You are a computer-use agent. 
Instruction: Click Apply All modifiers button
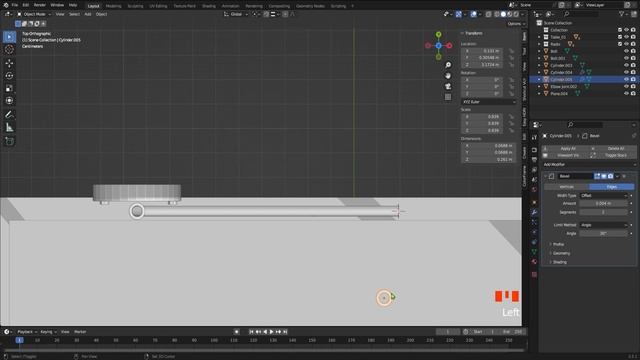565,149
